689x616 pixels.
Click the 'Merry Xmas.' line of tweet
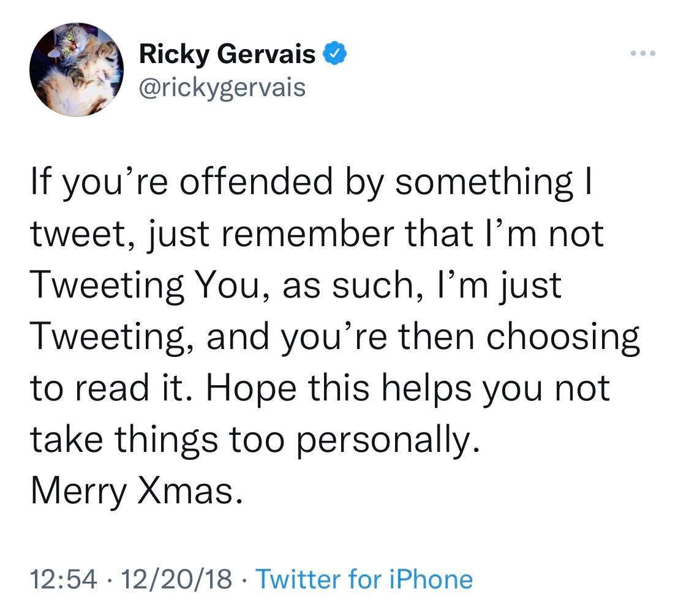137,490
